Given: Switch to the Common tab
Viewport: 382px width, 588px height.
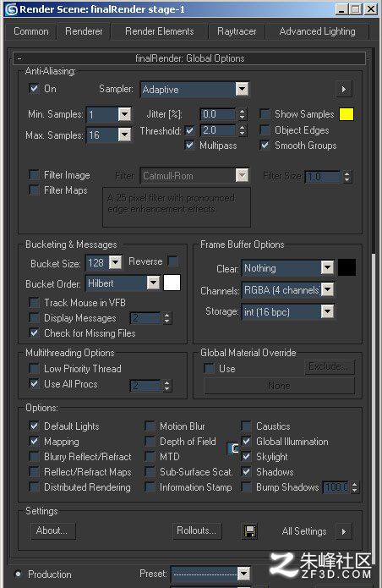Looking at the screenshot, I should [x=31, y=31].
